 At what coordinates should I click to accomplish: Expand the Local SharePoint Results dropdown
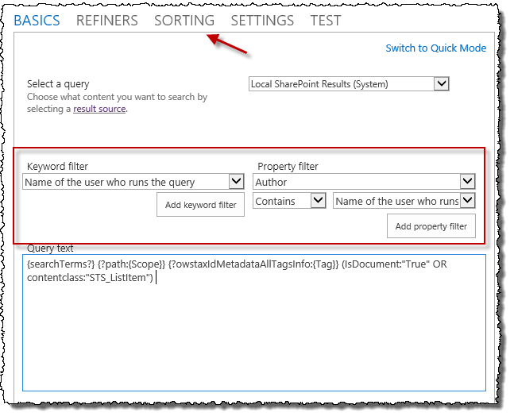pos(341,83)
